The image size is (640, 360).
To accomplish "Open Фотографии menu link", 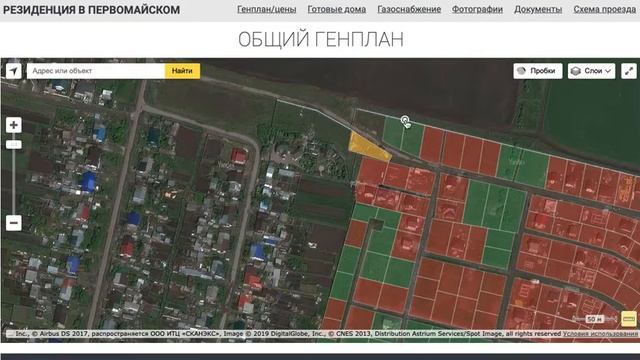I will [477, 9].
